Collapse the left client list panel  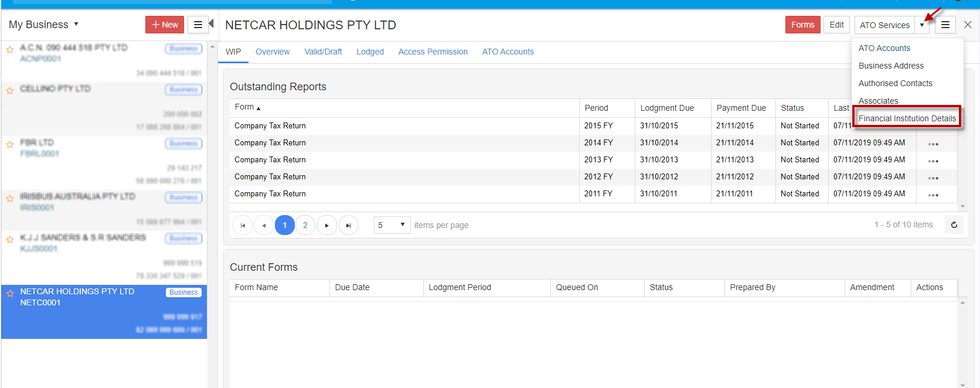211,24
